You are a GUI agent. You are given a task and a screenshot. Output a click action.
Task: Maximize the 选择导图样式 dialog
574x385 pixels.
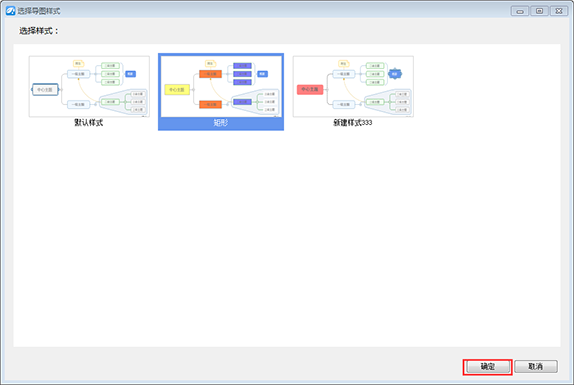click(x=539, y=11)
